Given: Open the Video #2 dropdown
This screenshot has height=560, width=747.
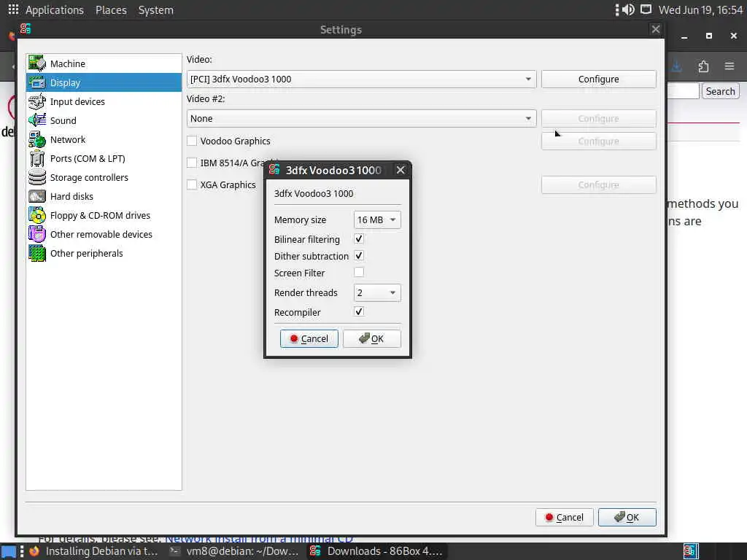Looking at the screenshot, I should click(362, 119).
